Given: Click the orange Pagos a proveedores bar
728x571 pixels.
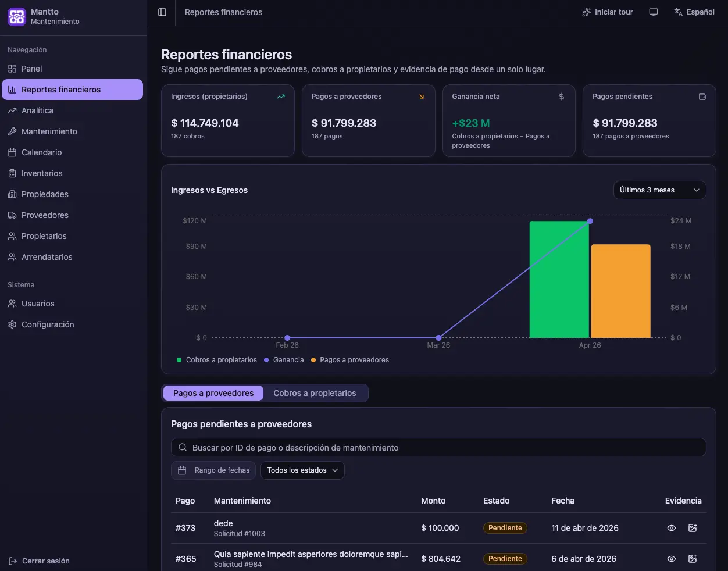Looking at the screenshot, I should (620, 291).
